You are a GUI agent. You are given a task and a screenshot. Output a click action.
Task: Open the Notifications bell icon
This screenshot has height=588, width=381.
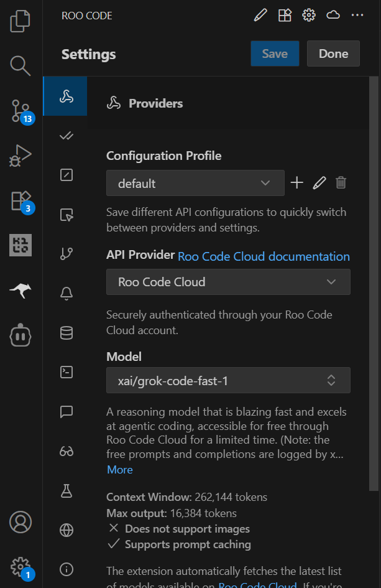click(x=65, y=294)
